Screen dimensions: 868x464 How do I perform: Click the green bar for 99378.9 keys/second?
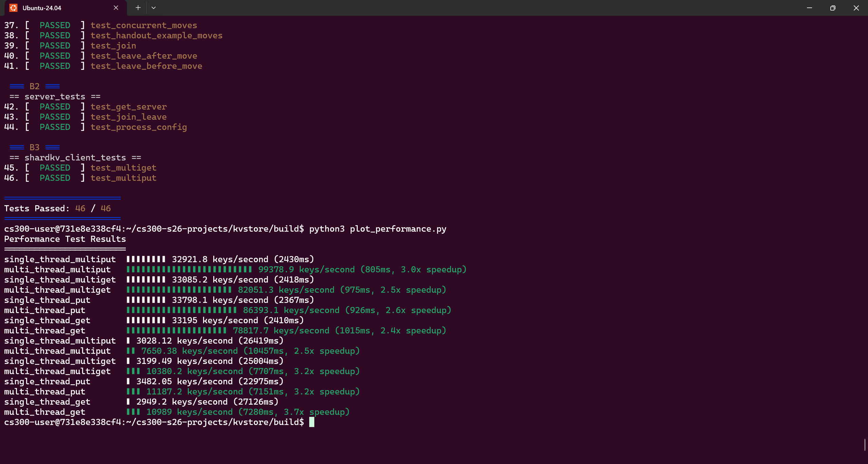(x=189, y=270)
